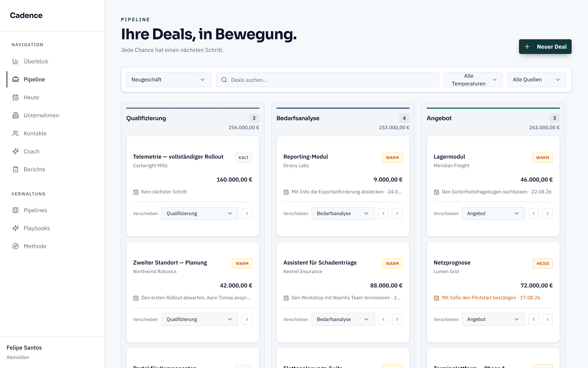Move Assistent für Schadentriage deal back
The height and width of the screenshot is (368, 588).
point(383,319)
